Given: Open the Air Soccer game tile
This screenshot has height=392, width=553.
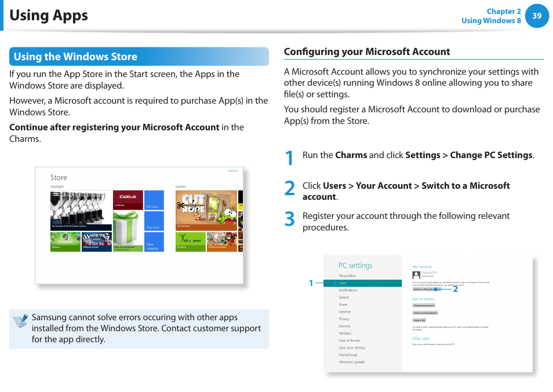Looking at the screenshot, I should tap(190, 241).
